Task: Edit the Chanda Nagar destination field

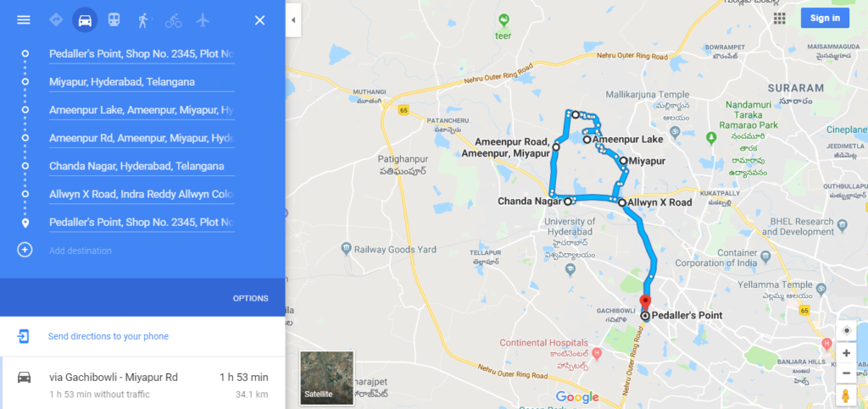Action: 142,166
